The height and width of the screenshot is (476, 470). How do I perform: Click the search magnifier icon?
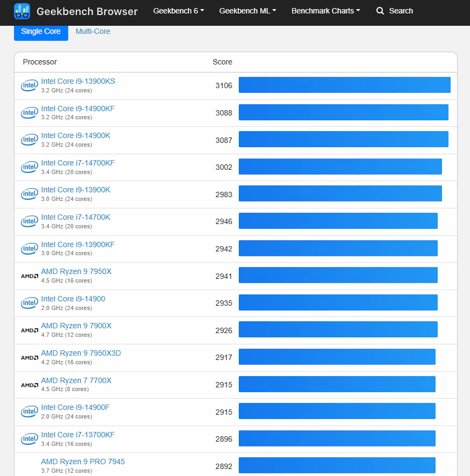click(x=380, y=11)
